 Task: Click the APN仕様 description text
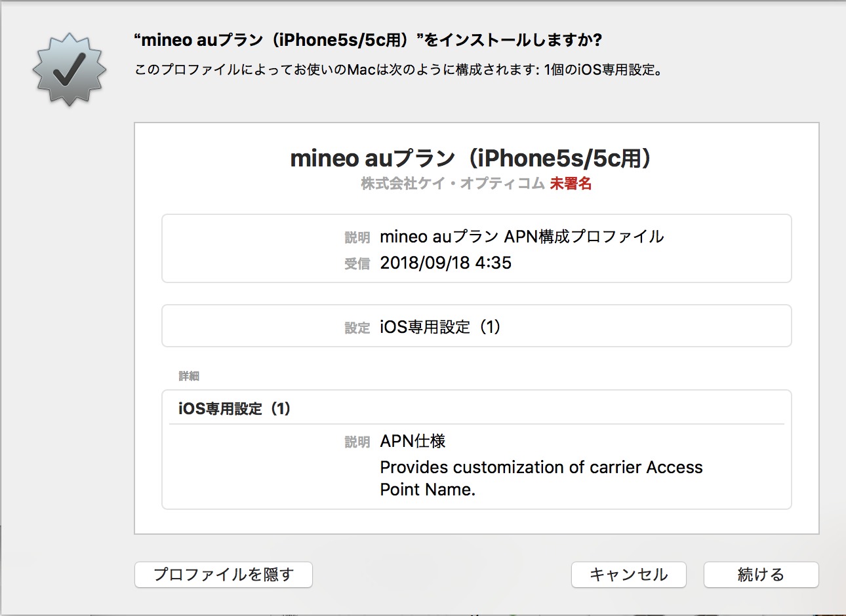click(x=413, y=441)
